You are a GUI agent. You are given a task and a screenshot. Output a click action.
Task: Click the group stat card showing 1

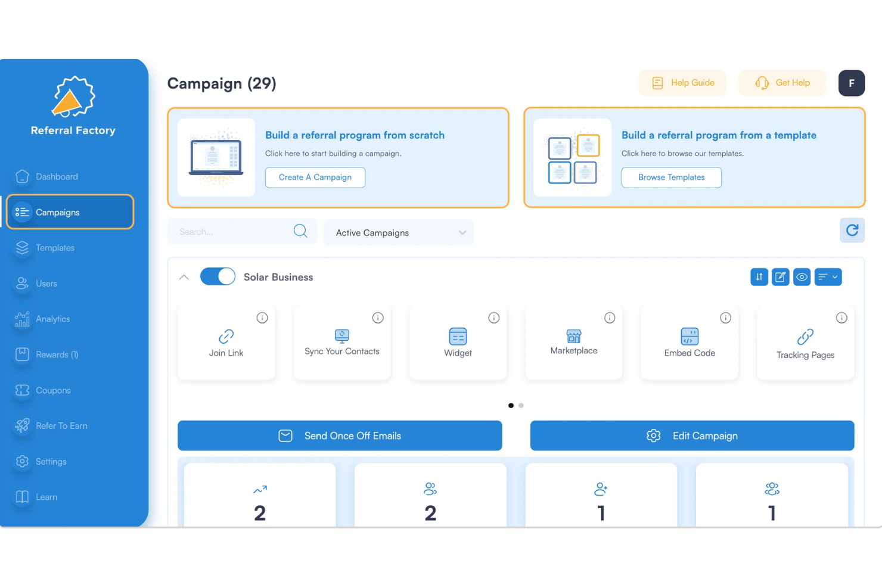click(x=772, y=496)
